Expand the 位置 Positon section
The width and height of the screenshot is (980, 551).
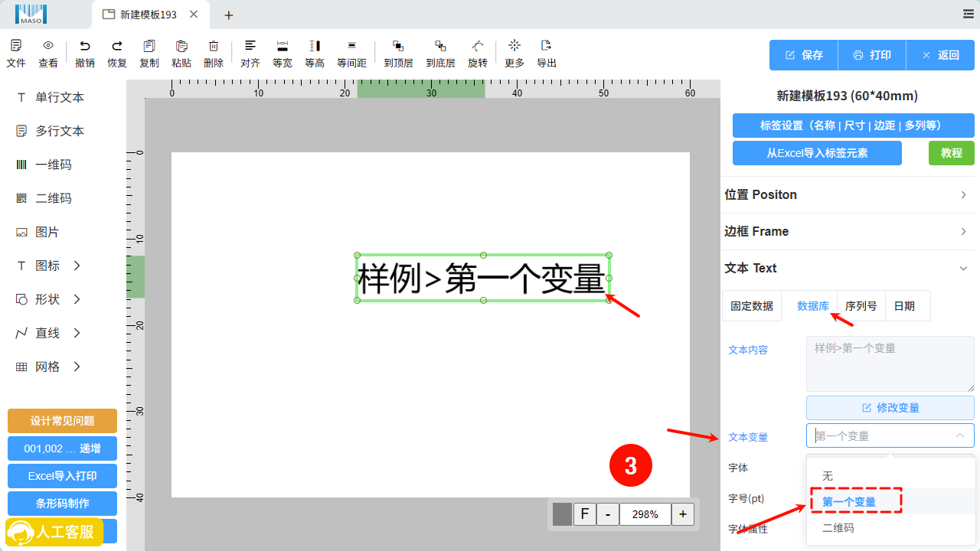click(848, 194)
